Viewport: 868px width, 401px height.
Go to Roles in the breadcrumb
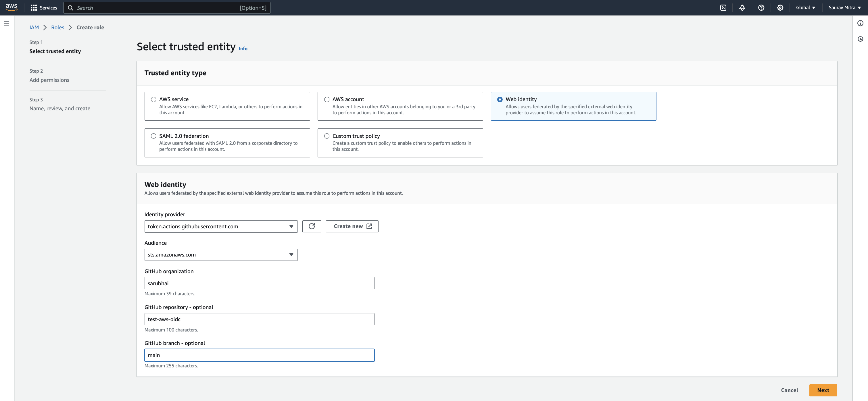pos(57,28)
